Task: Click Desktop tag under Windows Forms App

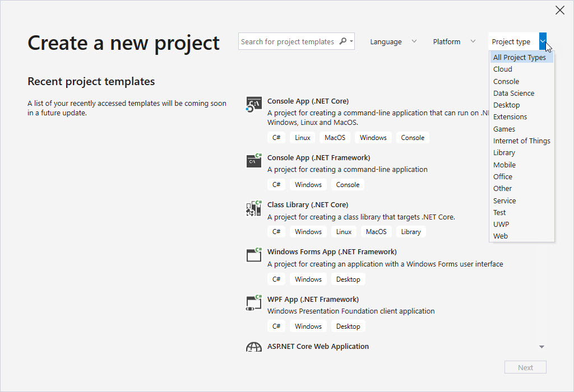Action: tap(348, 279)
